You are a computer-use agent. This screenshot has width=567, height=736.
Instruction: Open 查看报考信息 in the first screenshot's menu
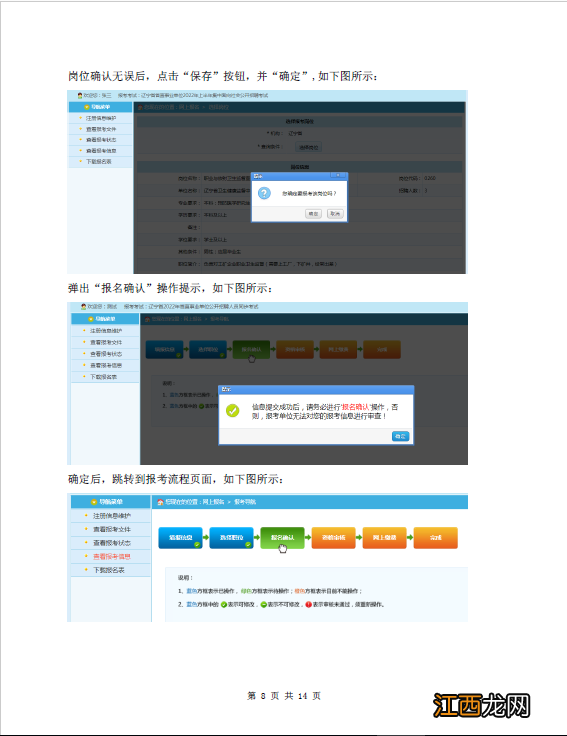[x=101, y=151]
